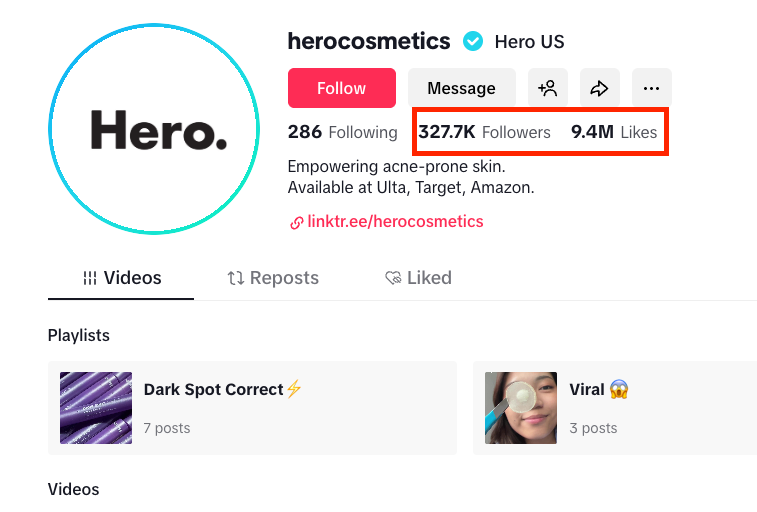Click the blue verified badge
The height and width of the screenshot is (512, 757).
pos(473,42)
